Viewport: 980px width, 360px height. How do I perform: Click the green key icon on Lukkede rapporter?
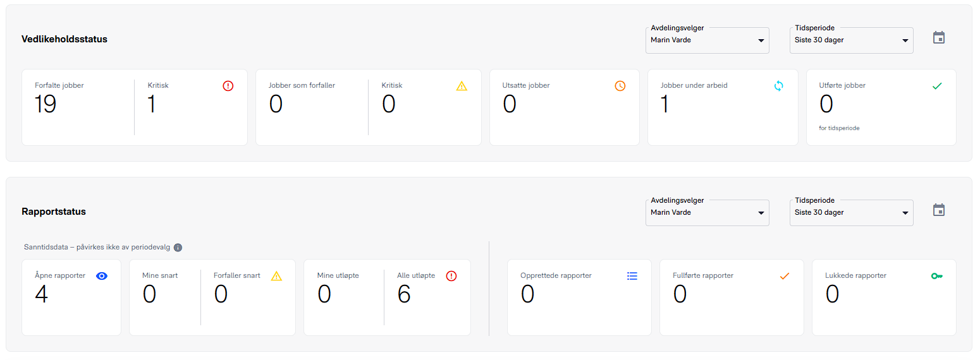[937, 276]
